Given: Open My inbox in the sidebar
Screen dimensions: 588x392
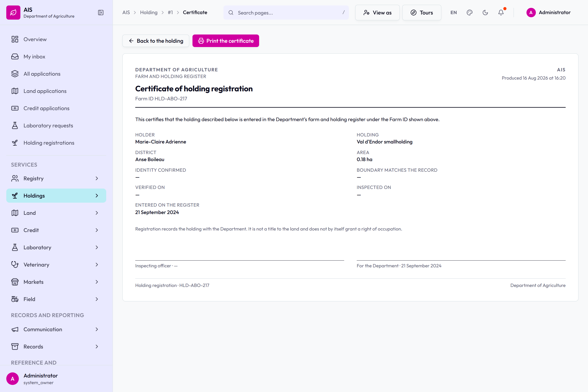Looking at the screenshot, I should point(56,56).
